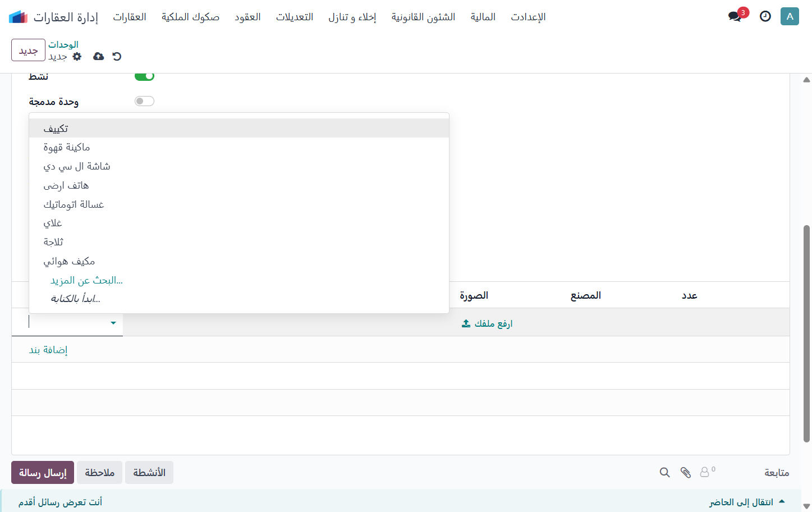The image size is (812, 512).
Task: Click ارفع ملفك upload file button
Action: pyautogui.click(x=487, y=323)
